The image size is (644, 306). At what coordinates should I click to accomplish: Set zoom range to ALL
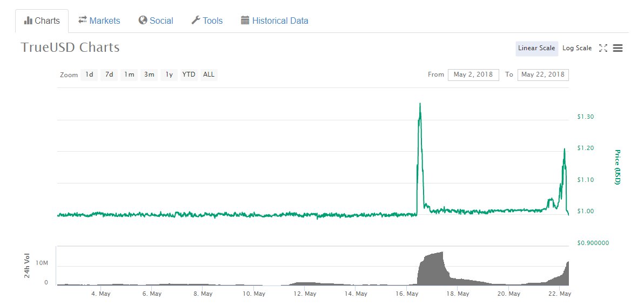pyautogui.click(x=209, y=74)
